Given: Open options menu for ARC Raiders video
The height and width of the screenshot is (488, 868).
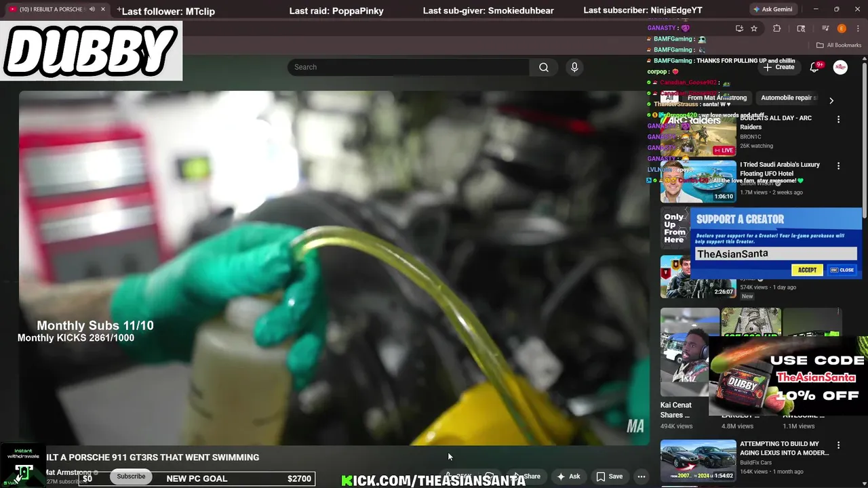Looking at the screenshot, I should (x=838, y=119).
